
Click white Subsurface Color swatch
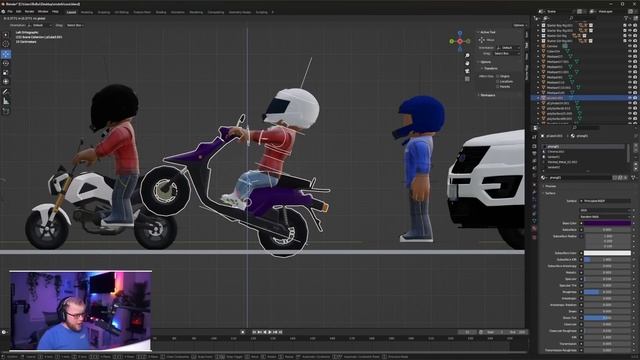[x=607, y=253]
